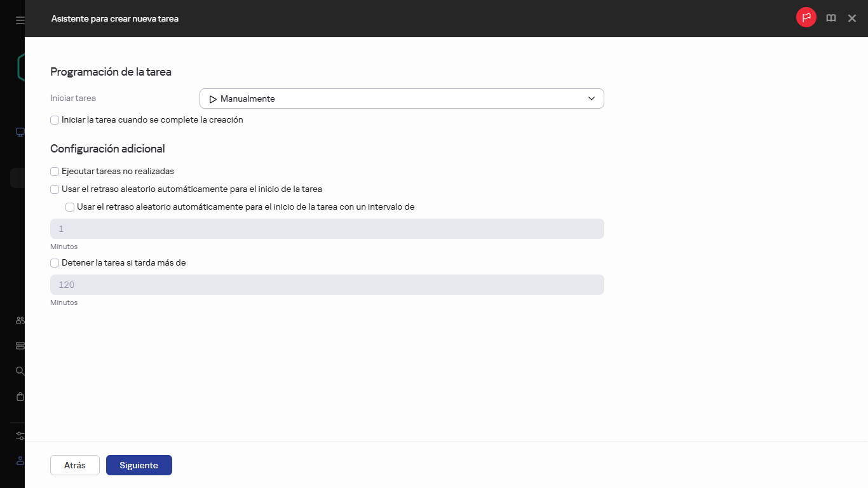The image size is (868, 488).
Task: Enable "Ejecutar tareas no realizadas"
Action: tap(55, 171)
